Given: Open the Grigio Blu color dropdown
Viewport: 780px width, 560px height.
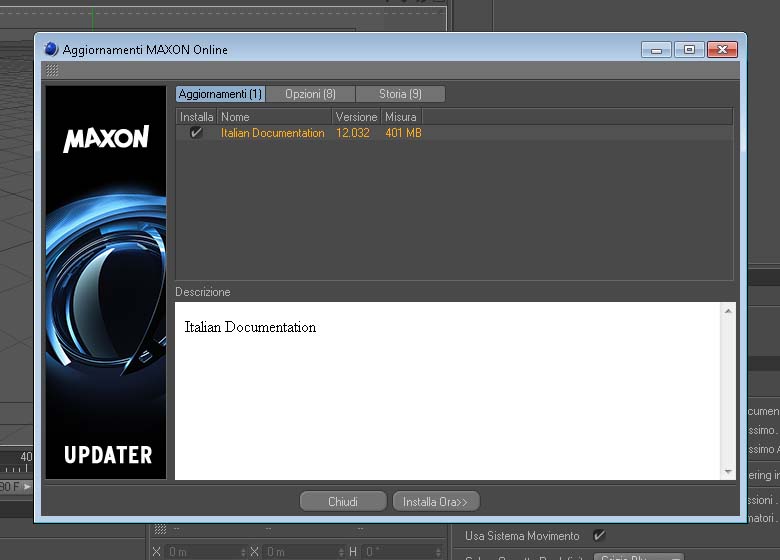Looking at the screenshot, I should point(639,557).
